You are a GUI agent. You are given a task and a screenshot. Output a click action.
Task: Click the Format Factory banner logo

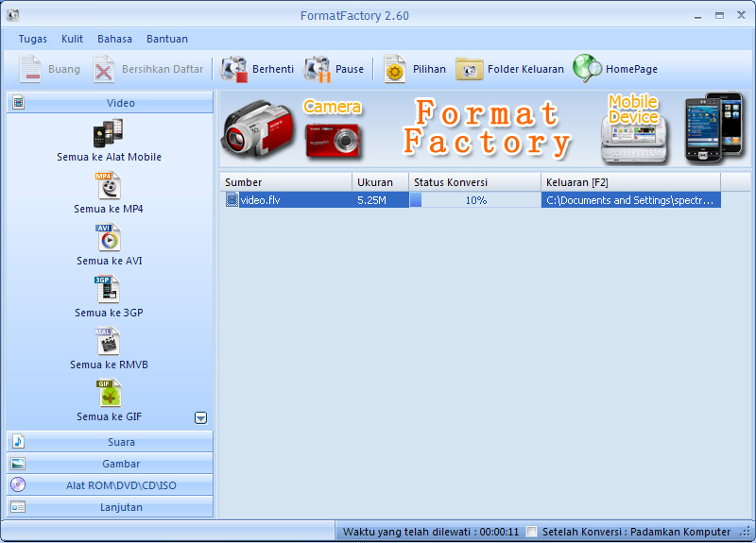(487, 128)
